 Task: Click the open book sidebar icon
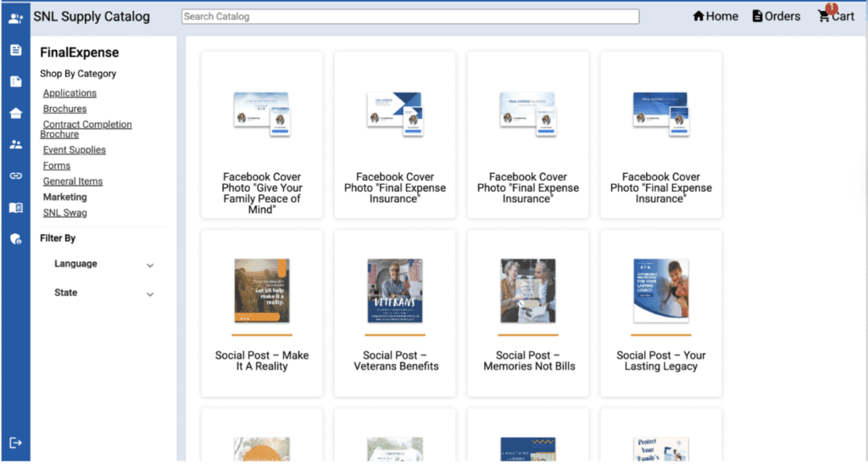click(15, 208)
